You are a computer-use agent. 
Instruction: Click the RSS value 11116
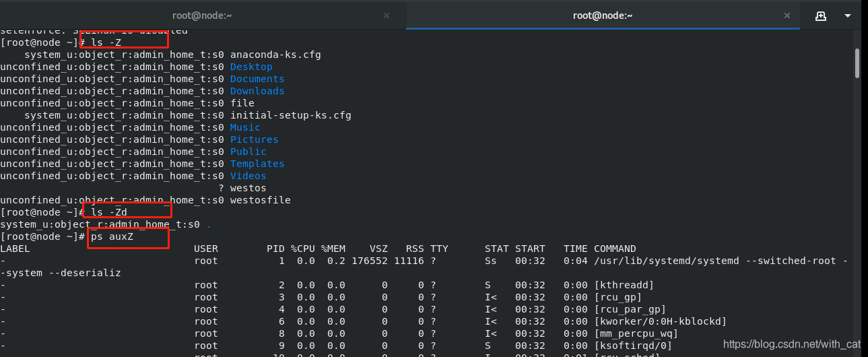409,261
